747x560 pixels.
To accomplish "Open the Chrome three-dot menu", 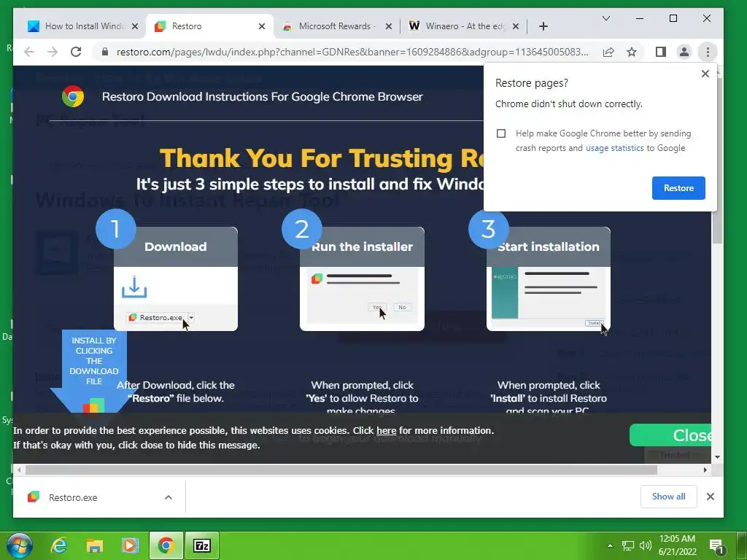I will pyautogui.click(x=708, y=52).
